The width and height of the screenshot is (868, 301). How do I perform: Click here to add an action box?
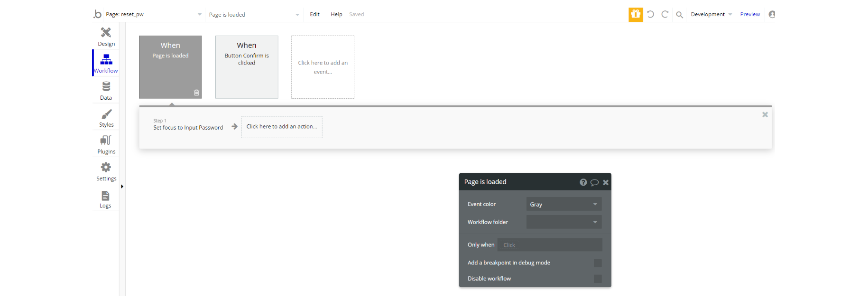[x=282, y=127]
